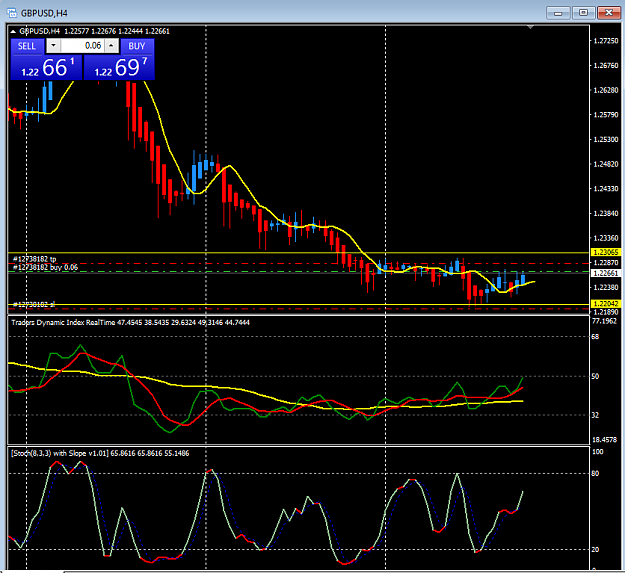This screenshot has width=625, height=573.
Task: Select the #12738182 tp line label
Action: coord(35,259)
